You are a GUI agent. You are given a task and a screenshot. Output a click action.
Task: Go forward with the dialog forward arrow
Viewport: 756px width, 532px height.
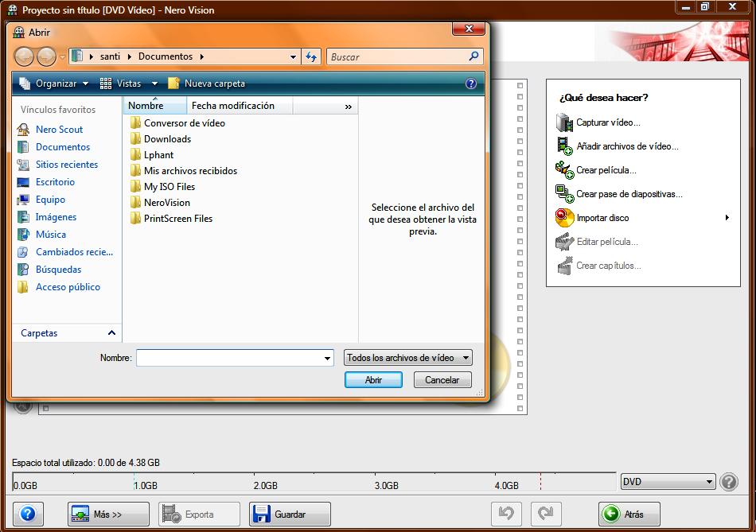(46, 57)
